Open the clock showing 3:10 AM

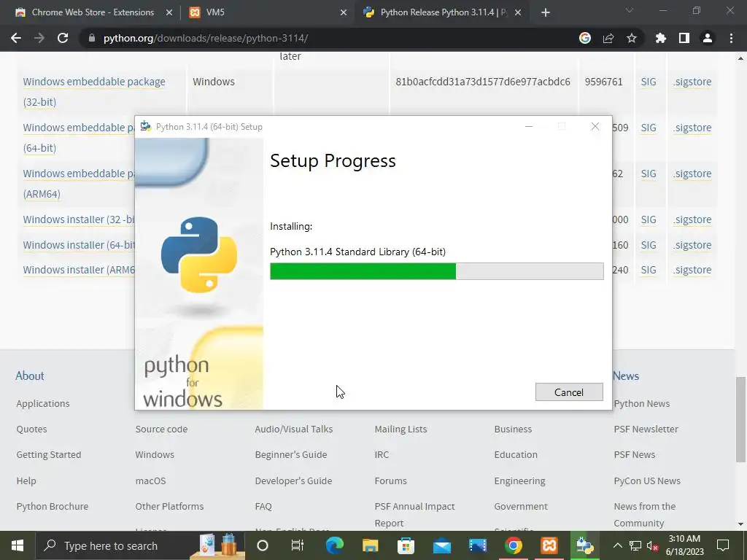pos(684,545)
